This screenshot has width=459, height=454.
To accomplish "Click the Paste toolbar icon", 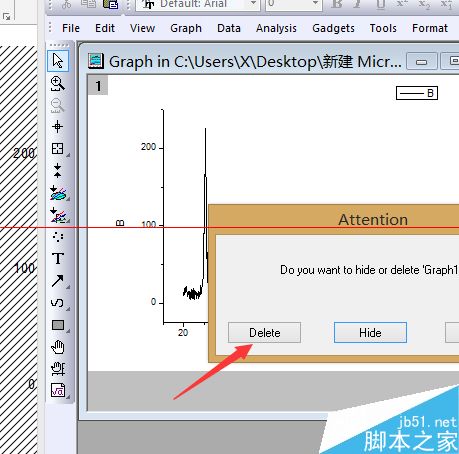I will coord(111,4).
